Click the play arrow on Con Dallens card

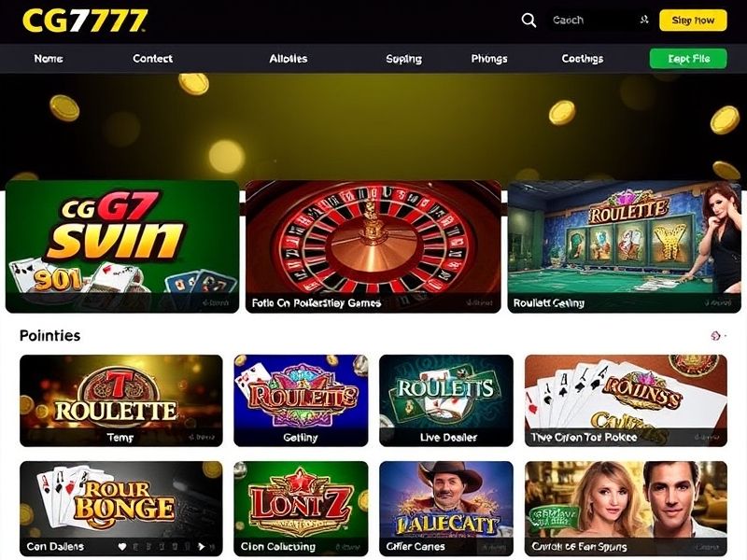pyautogui.click(x=202, y=547)
